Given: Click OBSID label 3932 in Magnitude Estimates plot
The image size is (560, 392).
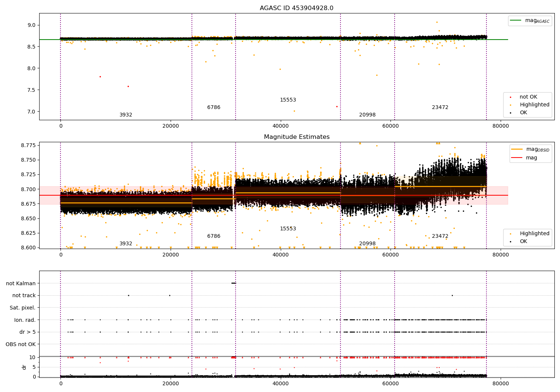Looking at the screenshot, I should 126,244.
